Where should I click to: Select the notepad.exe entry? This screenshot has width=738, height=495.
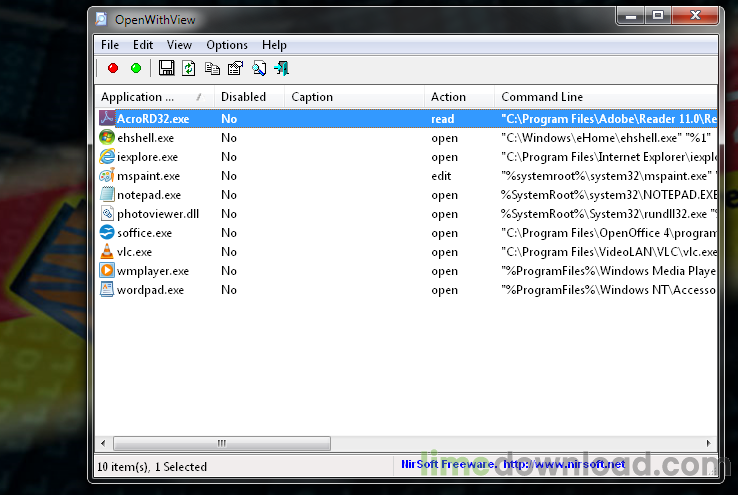point(149,195)
